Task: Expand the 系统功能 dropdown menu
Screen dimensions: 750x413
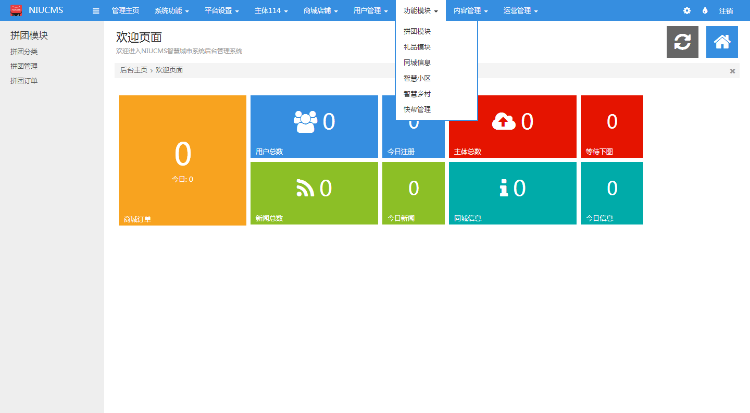Action: (172, 11)
